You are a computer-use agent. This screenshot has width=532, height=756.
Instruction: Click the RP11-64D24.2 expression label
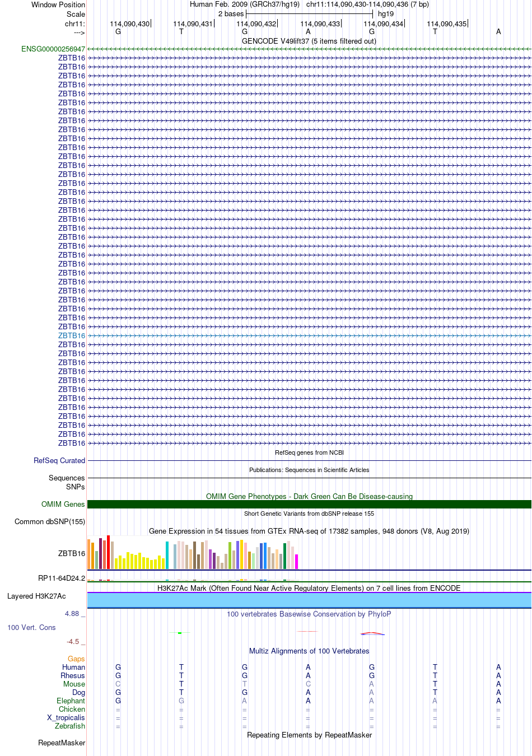click(x=62, y=578)
